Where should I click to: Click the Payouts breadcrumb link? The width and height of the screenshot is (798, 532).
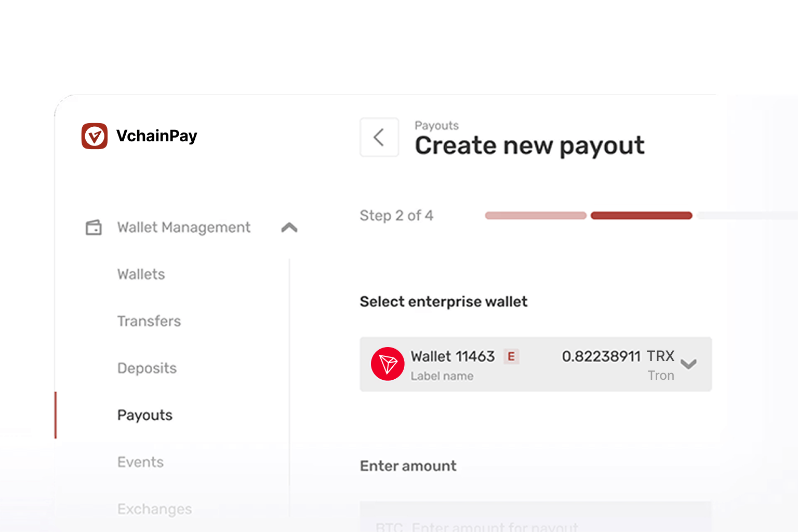436,126
